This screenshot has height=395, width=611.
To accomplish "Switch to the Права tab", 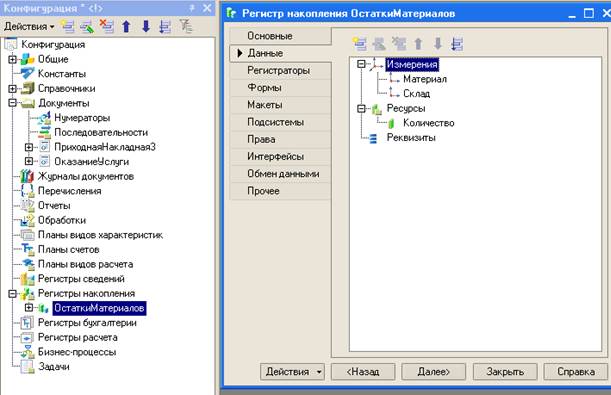I will [x=281, y=139].
